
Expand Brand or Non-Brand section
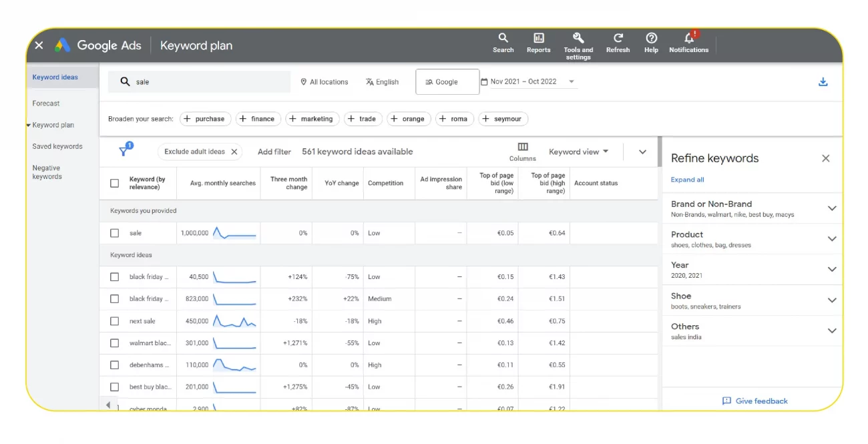tap(832, 208)
